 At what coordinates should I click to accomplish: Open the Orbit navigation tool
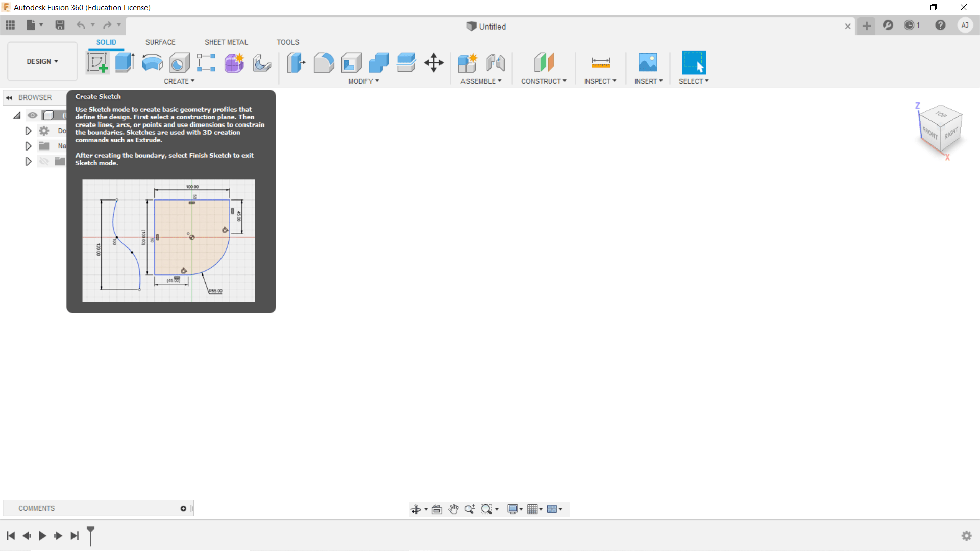pyautogui.click(x=415, y=509)
